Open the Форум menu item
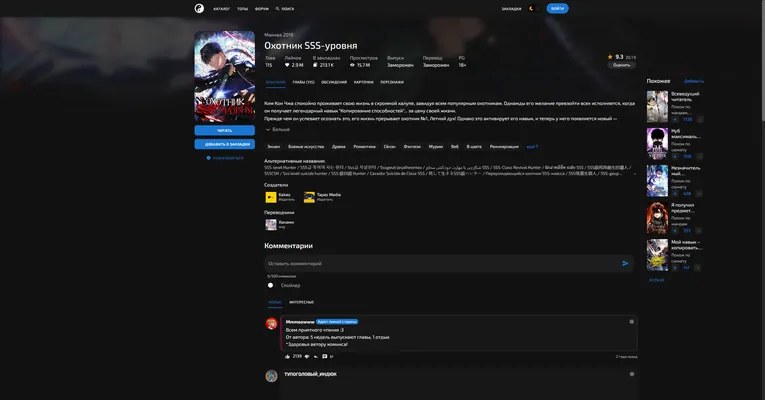 262,9
